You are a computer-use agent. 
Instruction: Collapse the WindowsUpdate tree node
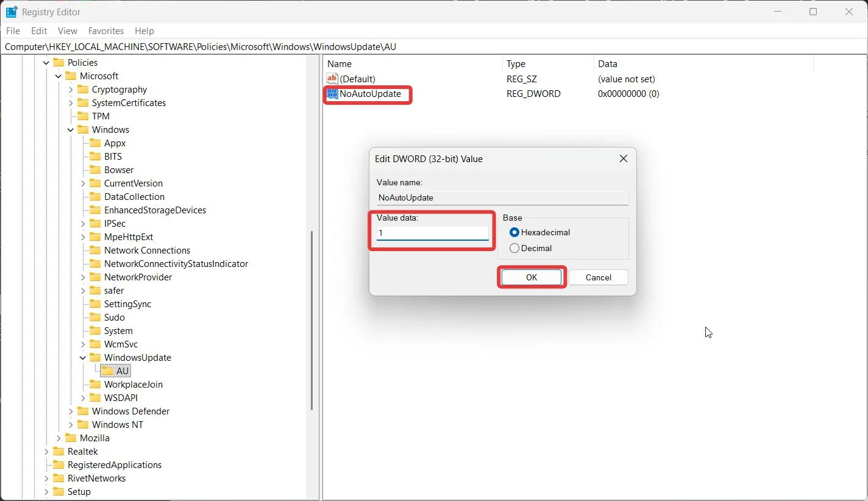click(x=83, y=358)
